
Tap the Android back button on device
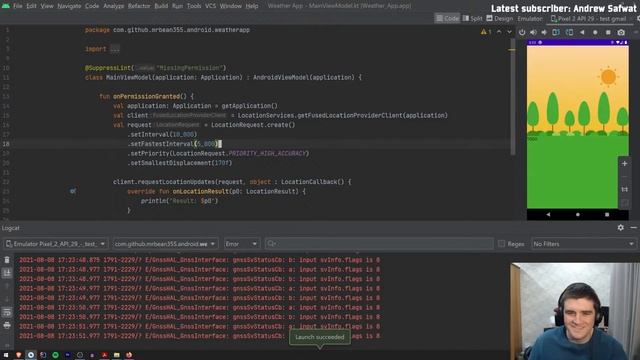[548, 214]
